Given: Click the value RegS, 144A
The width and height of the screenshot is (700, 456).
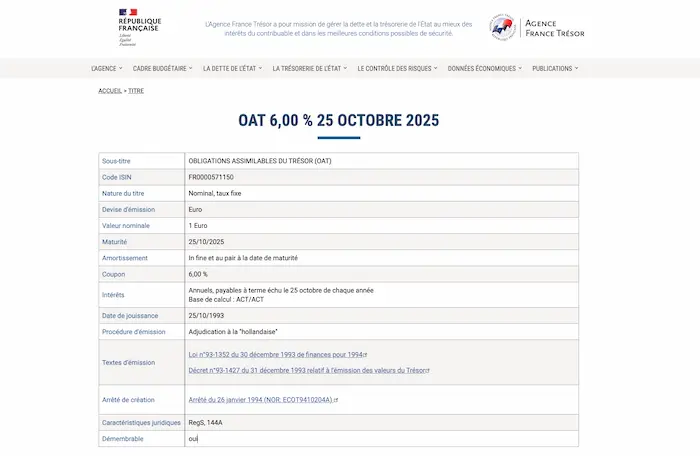Looking at the screenshot, I should coord(205,423).
